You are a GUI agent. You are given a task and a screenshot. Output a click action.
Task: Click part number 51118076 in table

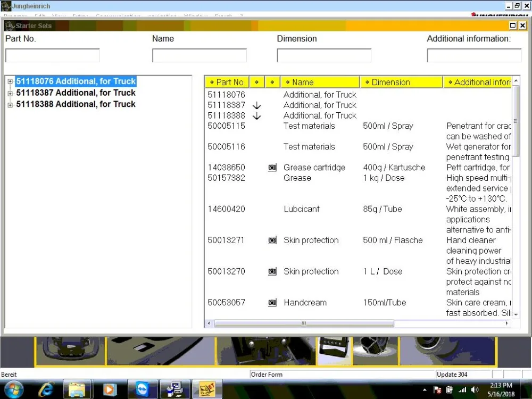tap(226, 95)
